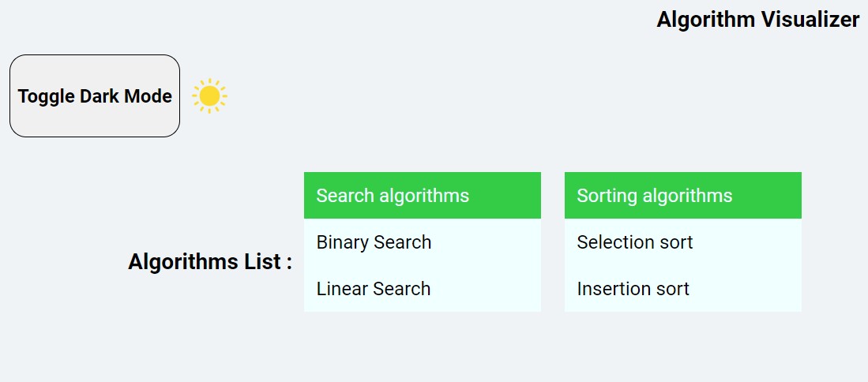Start the Selection sort visualizer
This screenshot has height=382, width=868.
coord(683,242)
